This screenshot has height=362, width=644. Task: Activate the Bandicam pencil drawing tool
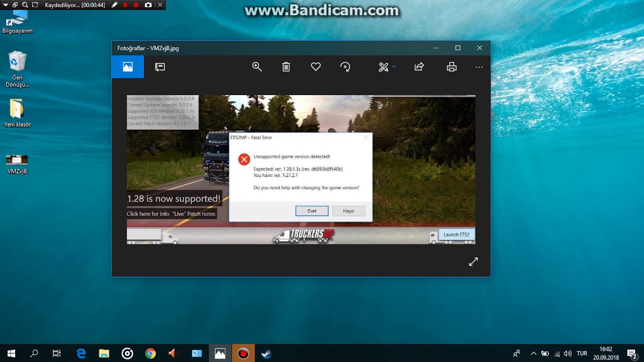(115, 5)
